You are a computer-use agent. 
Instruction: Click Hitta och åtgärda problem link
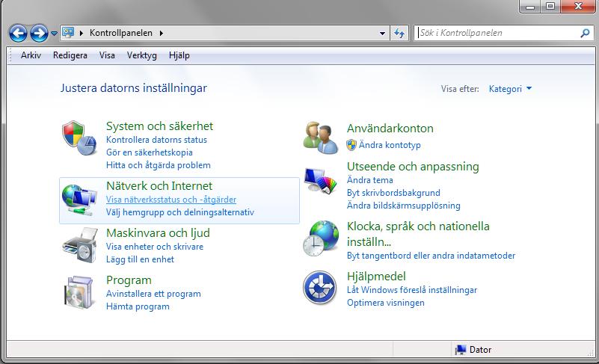tap(158, 165)
